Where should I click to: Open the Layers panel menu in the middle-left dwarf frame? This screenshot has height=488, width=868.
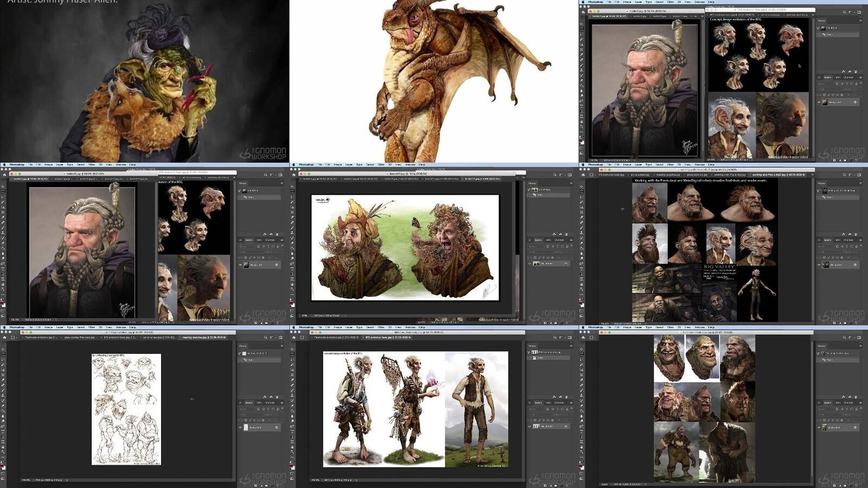click(x=282, y=240)
